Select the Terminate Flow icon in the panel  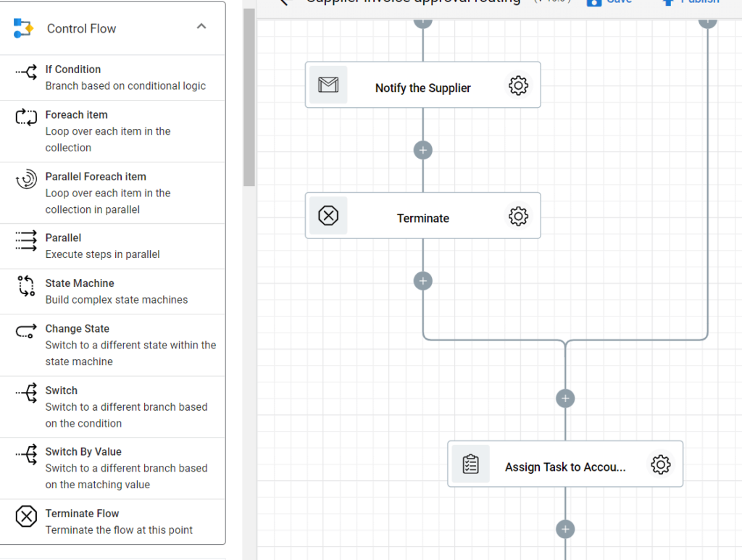point(25,514)
